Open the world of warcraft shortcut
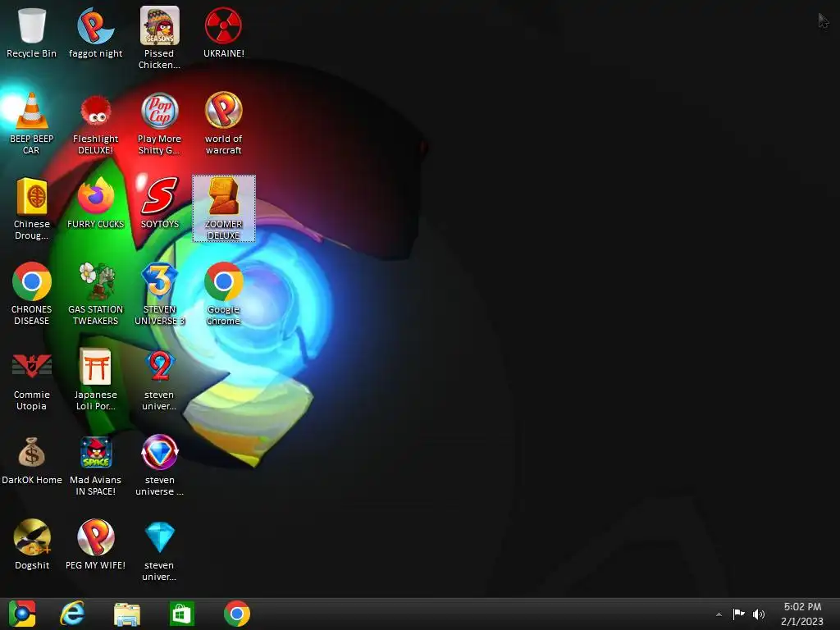The height and width of the screenshot is (630, 840). 223,123
